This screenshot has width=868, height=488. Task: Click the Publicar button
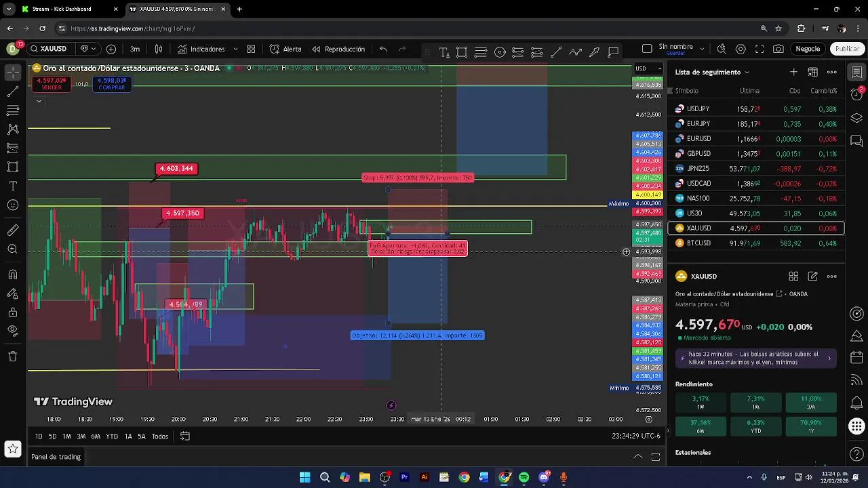(x=847, y=49)
